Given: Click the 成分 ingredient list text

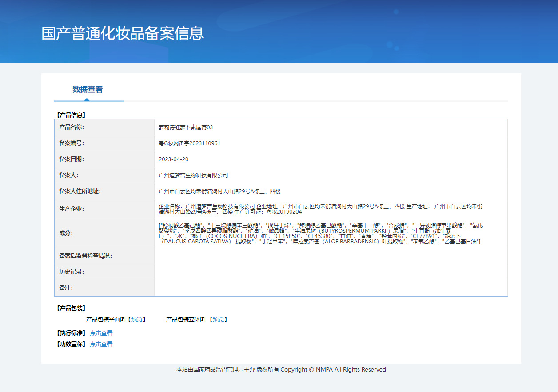Looking at the screenshot, I should pyautogui.click(x=320, y=233).
